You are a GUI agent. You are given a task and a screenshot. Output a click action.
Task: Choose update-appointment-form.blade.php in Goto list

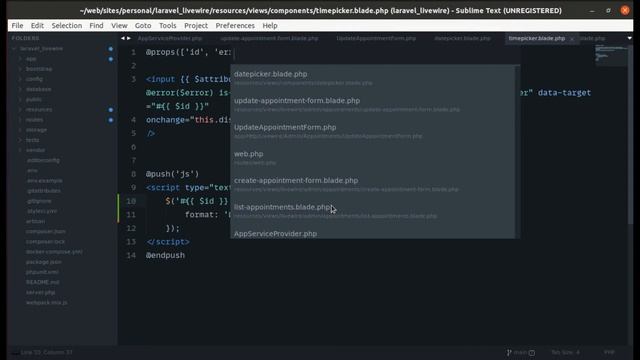[x=373, y=104]
